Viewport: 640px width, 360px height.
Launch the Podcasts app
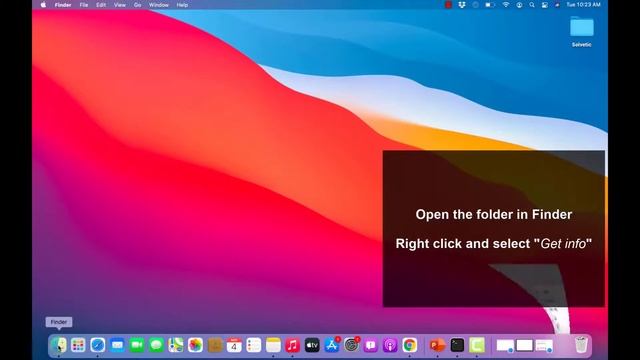390,345
